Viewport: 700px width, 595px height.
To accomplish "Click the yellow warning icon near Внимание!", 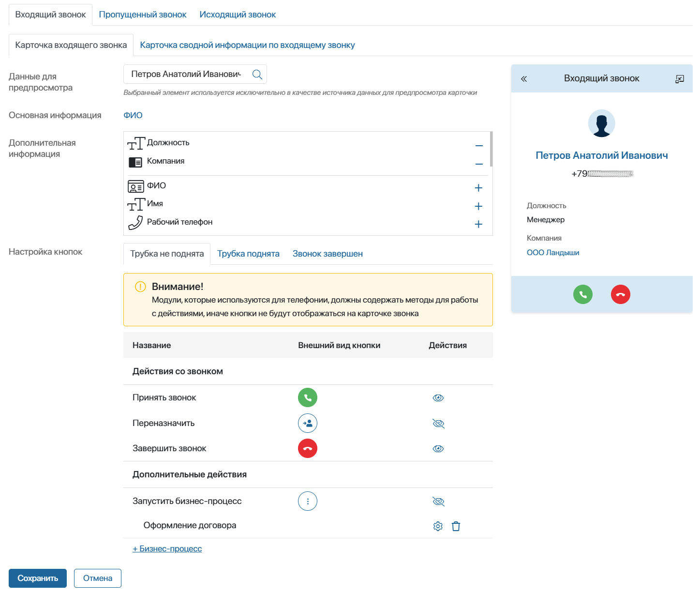I will (140, 287).
